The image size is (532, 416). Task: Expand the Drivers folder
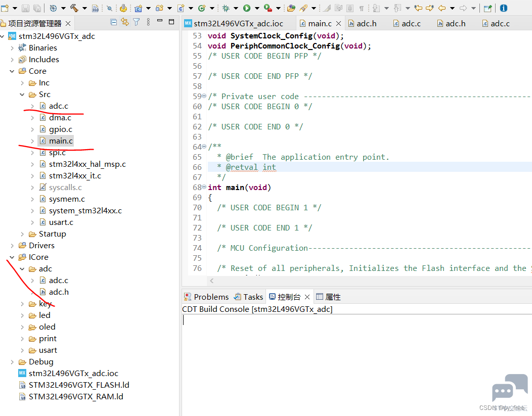12,246
